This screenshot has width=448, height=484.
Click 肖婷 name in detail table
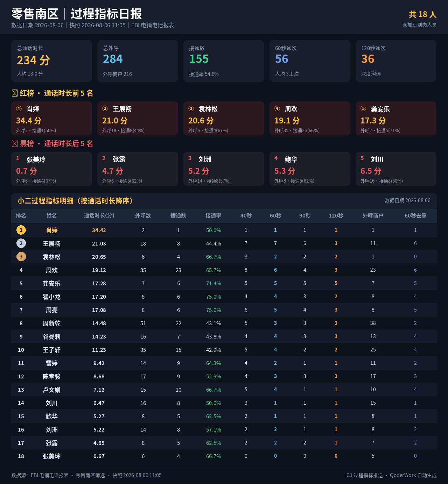(52, 230)
